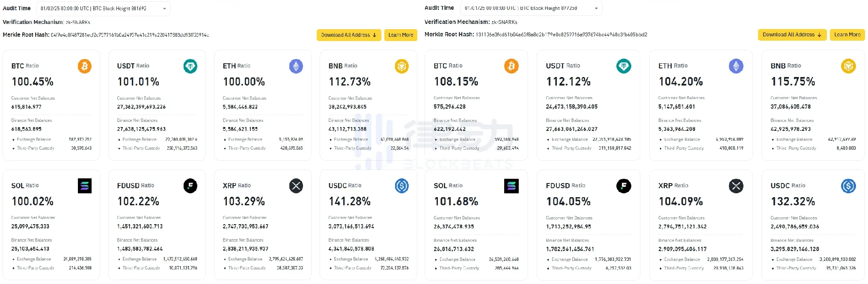Click the XRP icon in left XRP Ratio card
The image size is (868, 284).
pos(296,186)
